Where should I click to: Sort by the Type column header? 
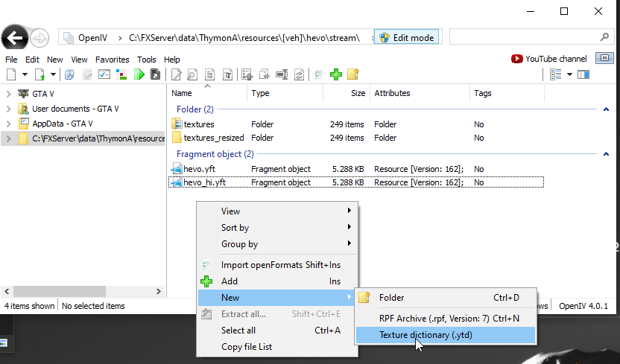click(x=285, y=93)
